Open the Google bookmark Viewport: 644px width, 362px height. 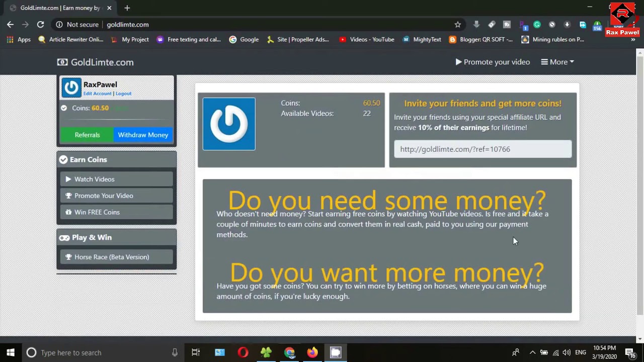[x=244, y=39]
